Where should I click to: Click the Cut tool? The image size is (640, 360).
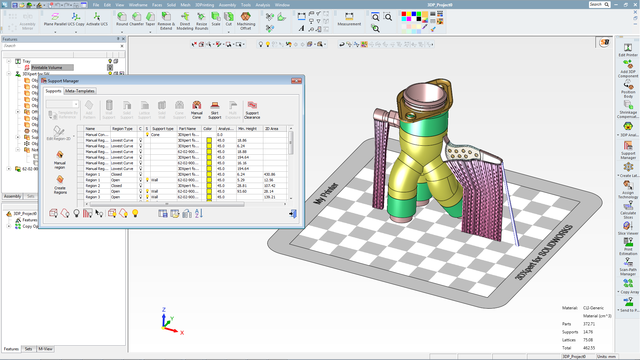tap(229, 19)
